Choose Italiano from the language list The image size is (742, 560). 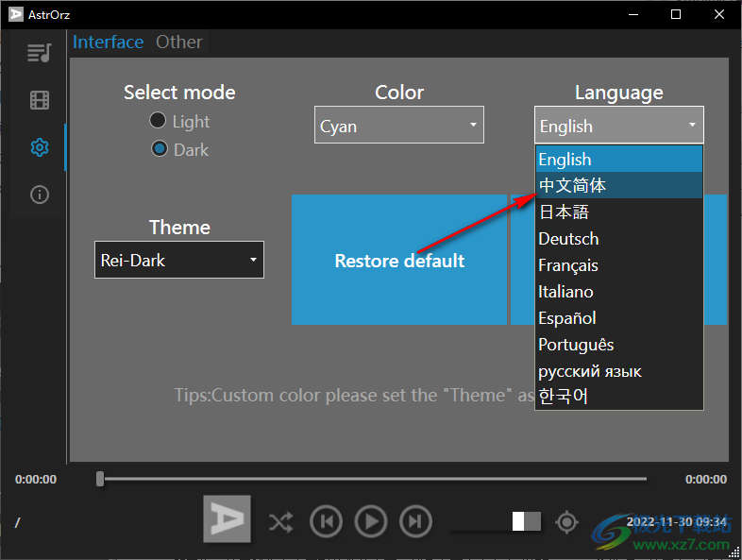coord(619,292)
